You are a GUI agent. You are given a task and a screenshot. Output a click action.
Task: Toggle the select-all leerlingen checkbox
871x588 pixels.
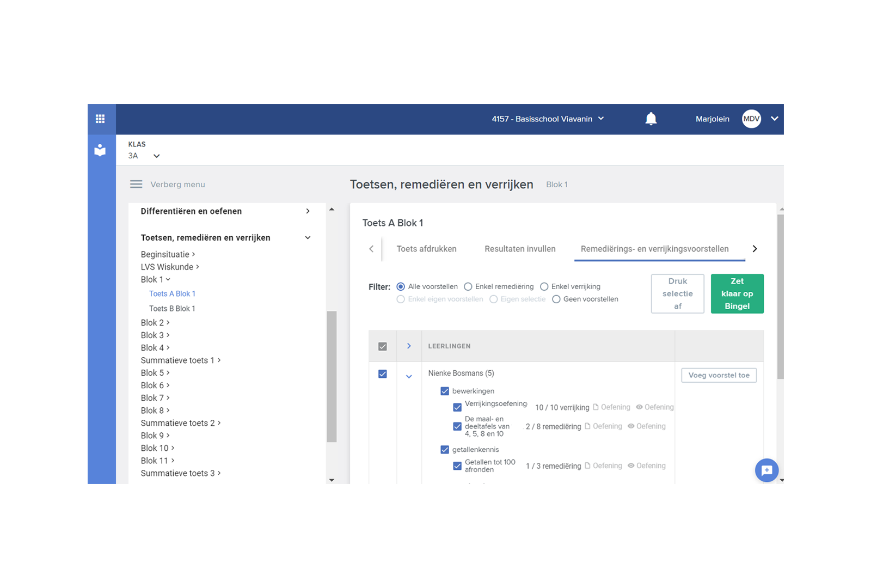[383, 346]
